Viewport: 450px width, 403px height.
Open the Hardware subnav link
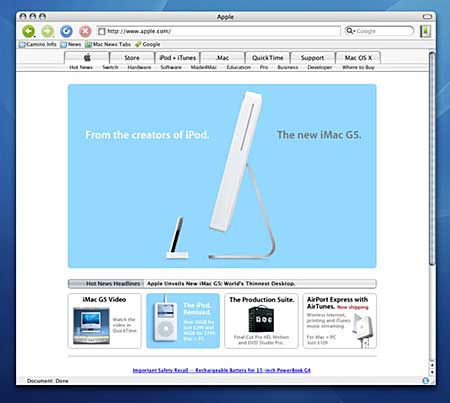tap(139, 67)
